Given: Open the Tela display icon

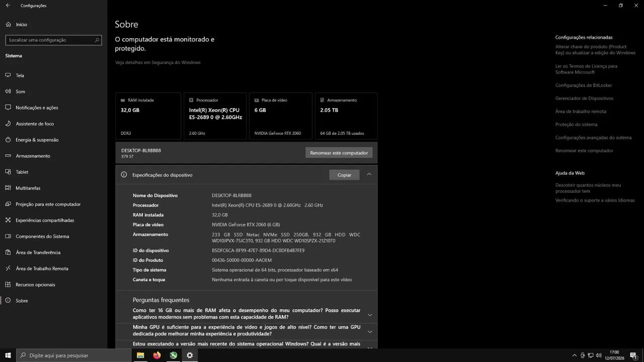Looking at the screenshot, I should pyautogui.click(x=8, y=75).
